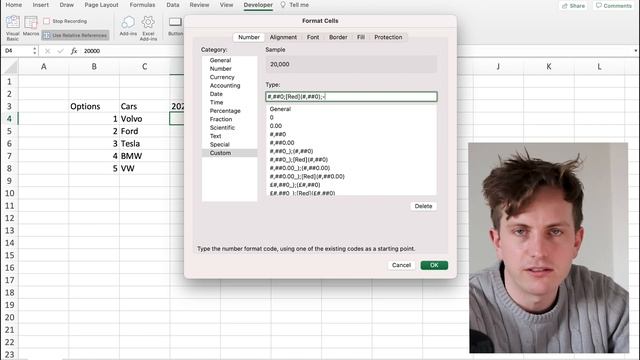Switch to the Font tab in Format Cells

pos(313,37)
